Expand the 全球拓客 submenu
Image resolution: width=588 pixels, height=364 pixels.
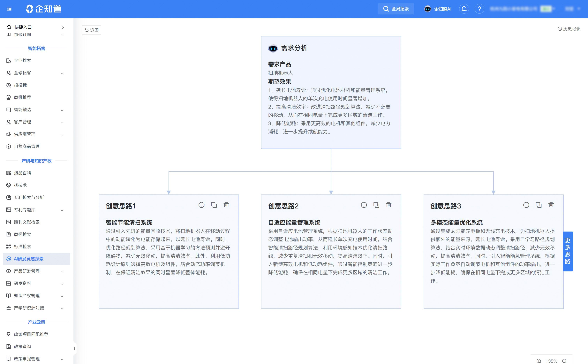coord(62,73)
